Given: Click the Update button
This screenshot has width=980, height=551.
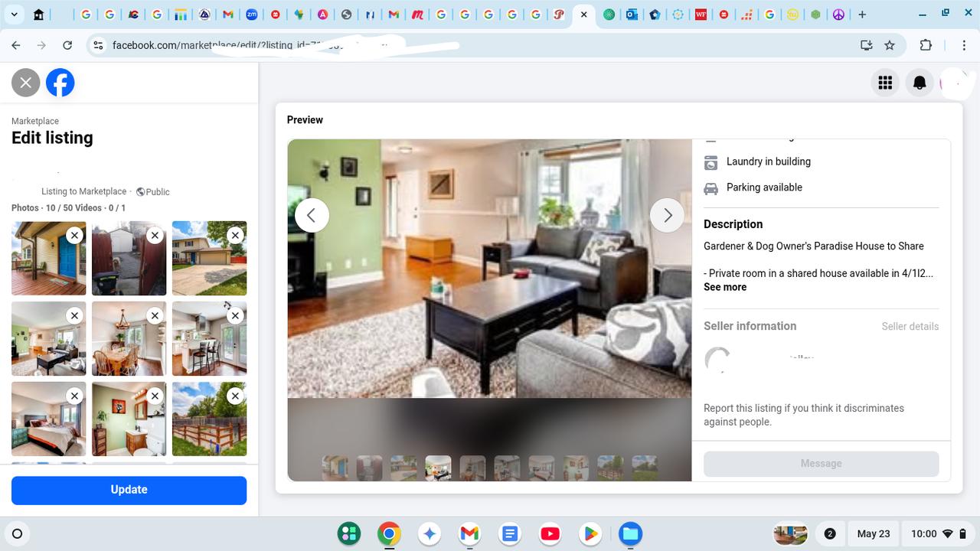Looking at the screenshot, I should pyautogui.click(x=129, y=490).
